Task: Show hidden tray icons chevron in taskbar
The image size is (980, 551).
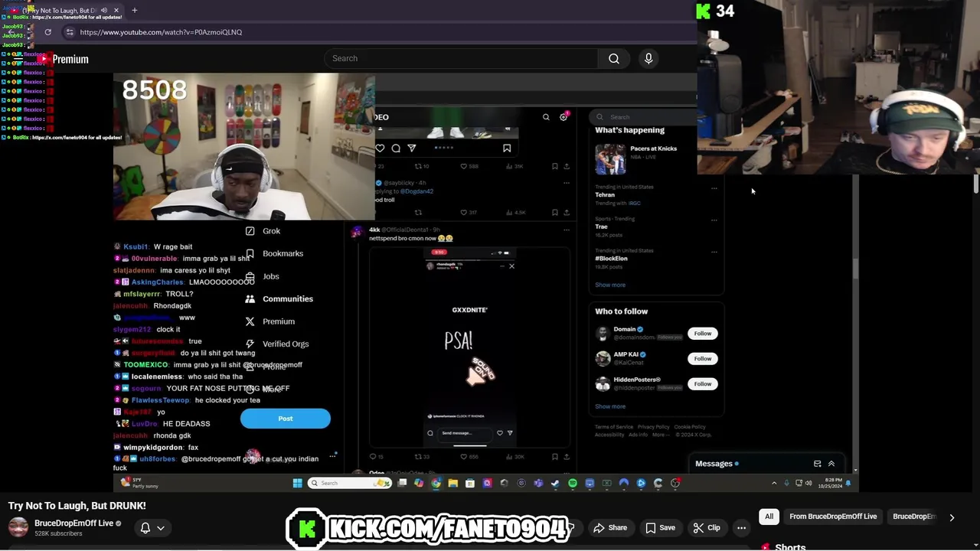Action: 774,483
